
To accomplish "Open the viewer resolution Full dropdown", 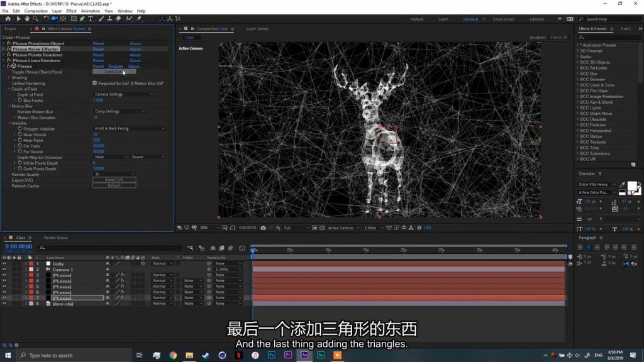I will [x=296, y=228].
